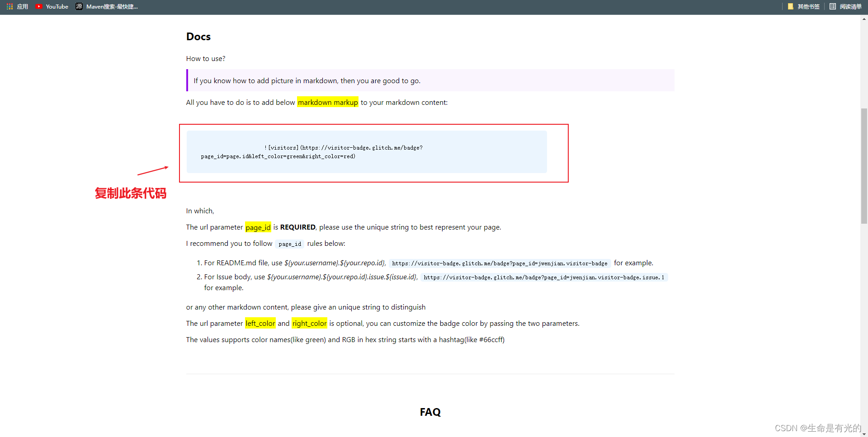Click the inline 'page_id' code snippet
Viewport: 868px width, 437px height.
coord(290,244)
